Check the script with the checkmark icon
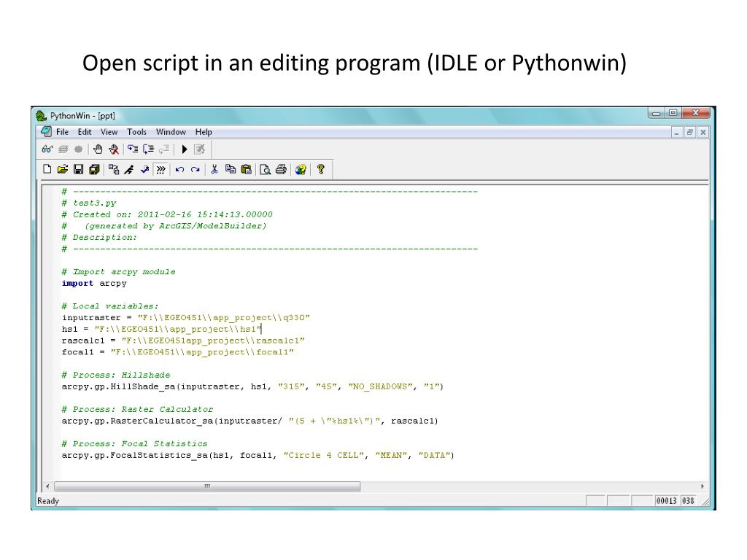 pyautogui.click(x=145, y=169)
